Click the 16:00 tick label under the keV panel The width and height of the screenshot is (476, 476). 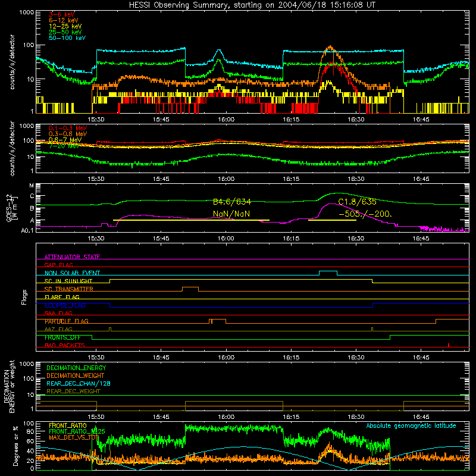click(x=226, y=120)
